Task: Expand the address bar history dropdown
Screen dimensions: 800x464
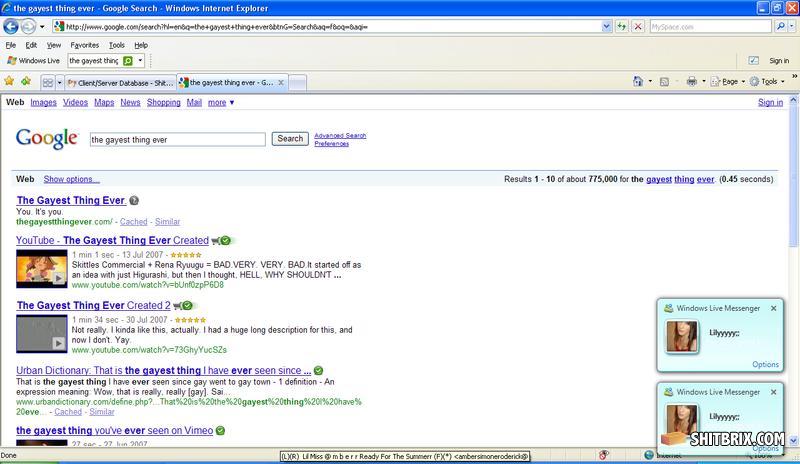Action: (606, 27)
